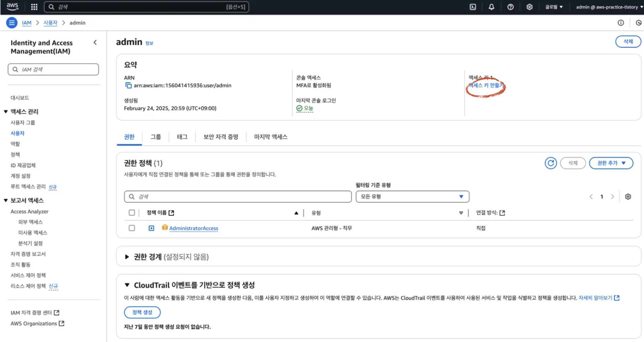Launch CloudShell terminal icon
The image size is (644, 342).
[473, 7]
